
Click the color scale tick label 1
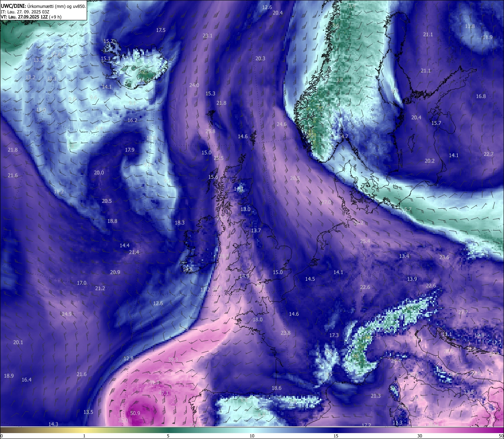pyautogui.click(x=84, y=436)
